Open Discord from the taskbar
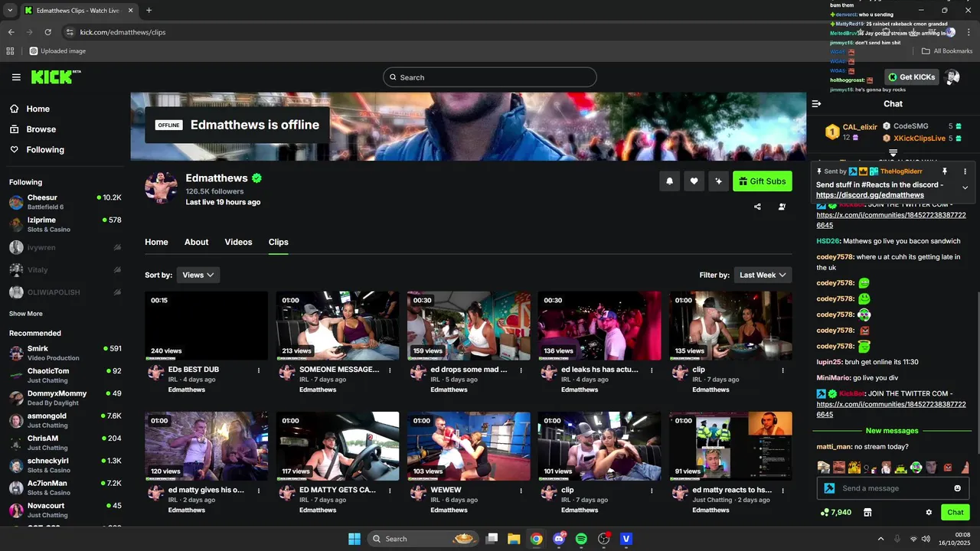 pos(559,539)
